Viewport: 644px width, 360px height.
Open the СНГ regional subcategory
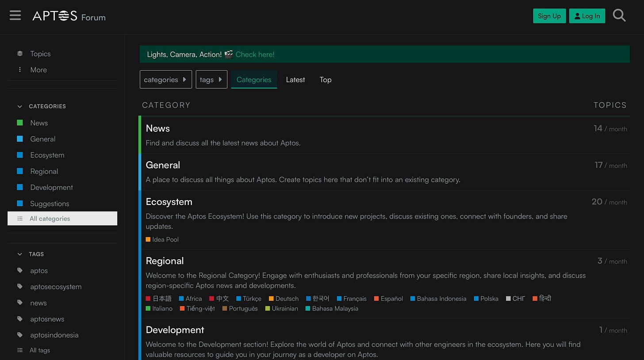pyautogui.click(x=516, y=299)
